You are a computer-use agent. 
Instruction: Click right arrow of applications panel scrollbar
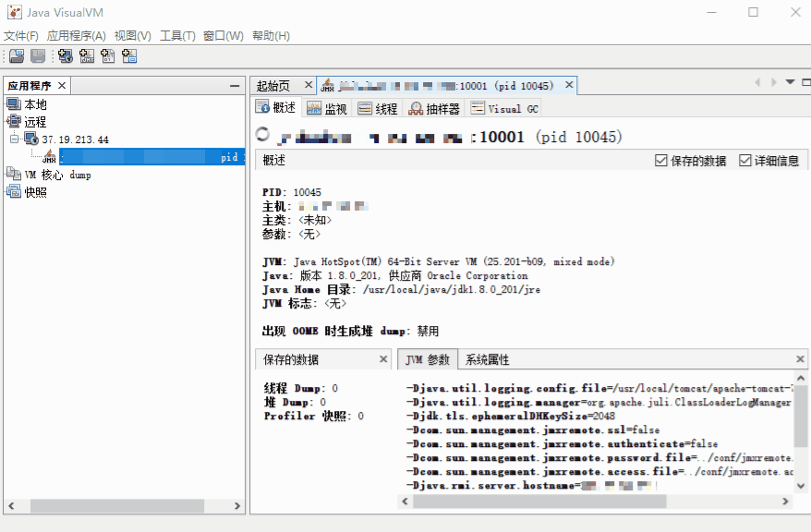pos(237,505)
